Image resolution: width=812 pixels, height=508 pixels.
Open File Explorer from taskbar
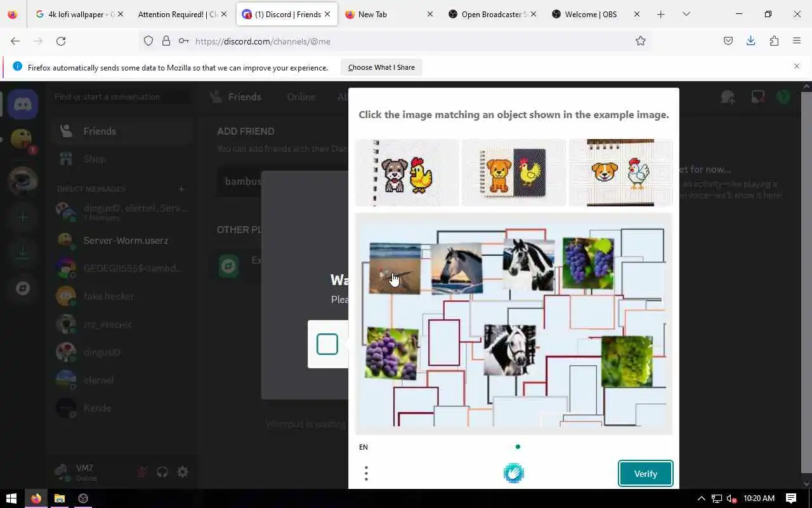click(x=59, y=498)
